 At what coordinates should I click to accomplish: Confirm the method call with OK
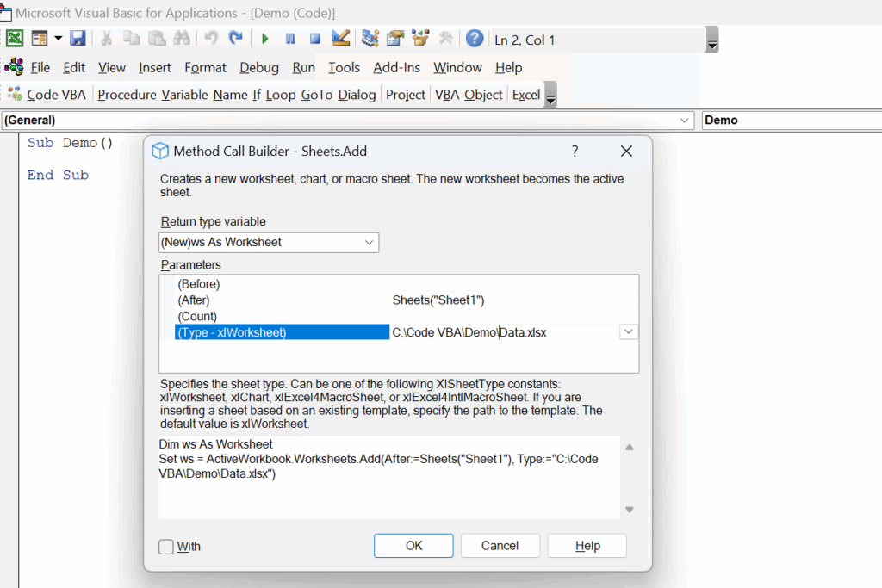coord(413,545)
